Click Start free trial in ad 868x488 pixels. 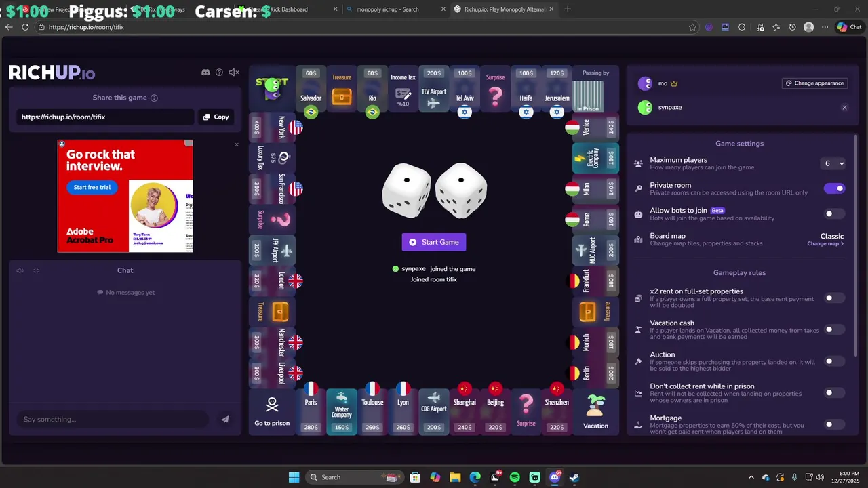pyautogui.click(x=92, y=187)
